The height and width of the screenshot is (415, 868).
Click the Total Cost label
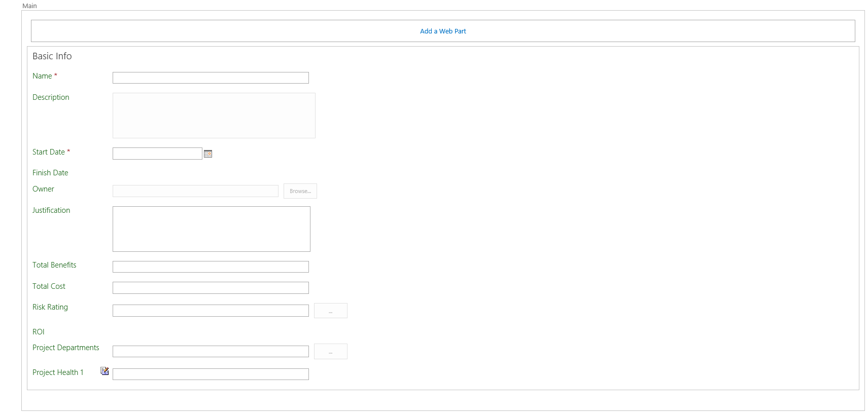pos(49,286)
